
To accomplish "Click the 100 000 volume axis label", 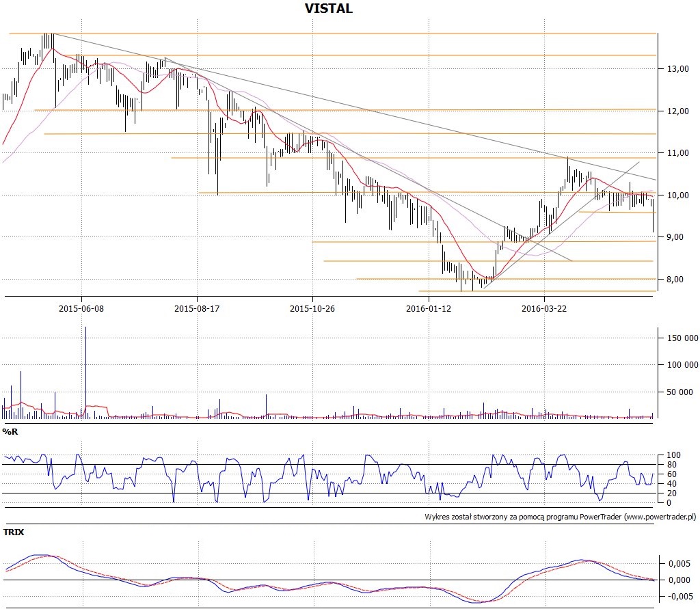I will coord(683,365).
